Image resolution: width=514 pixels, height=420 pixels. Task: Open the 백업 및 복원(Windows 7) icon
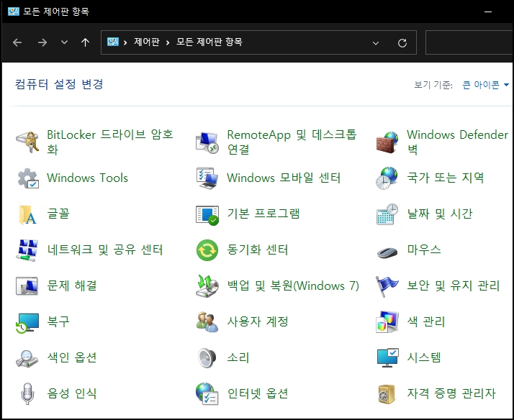[207, 286]
